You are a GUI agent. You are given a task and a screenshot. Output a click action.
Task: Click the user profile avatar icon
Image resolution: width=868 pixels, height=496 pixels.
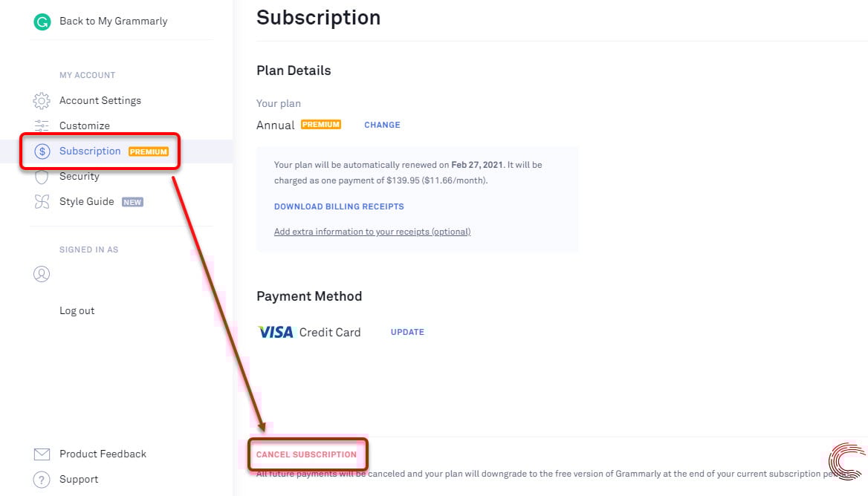[x=42, y=274]
